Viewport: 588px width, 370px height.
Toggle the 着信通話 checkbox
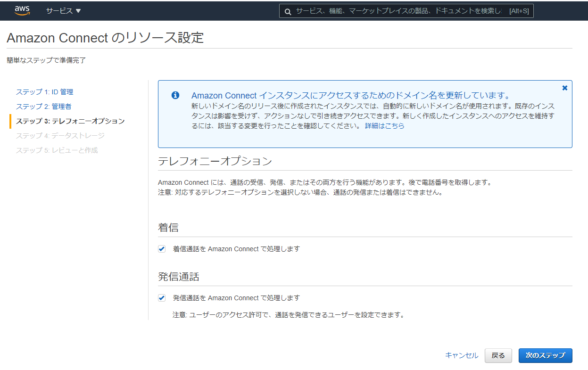[x=162, y=249]
